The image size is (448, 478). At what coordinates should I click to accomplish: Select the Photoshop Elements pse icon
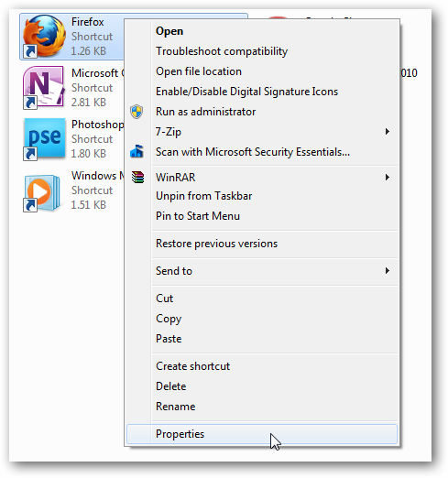44,138
